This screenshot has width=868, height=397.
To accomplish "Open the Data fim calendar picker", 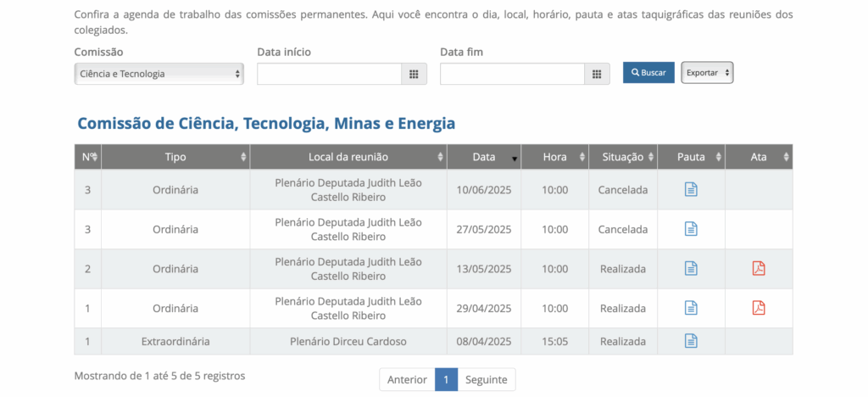I will [x=597, y=74].
